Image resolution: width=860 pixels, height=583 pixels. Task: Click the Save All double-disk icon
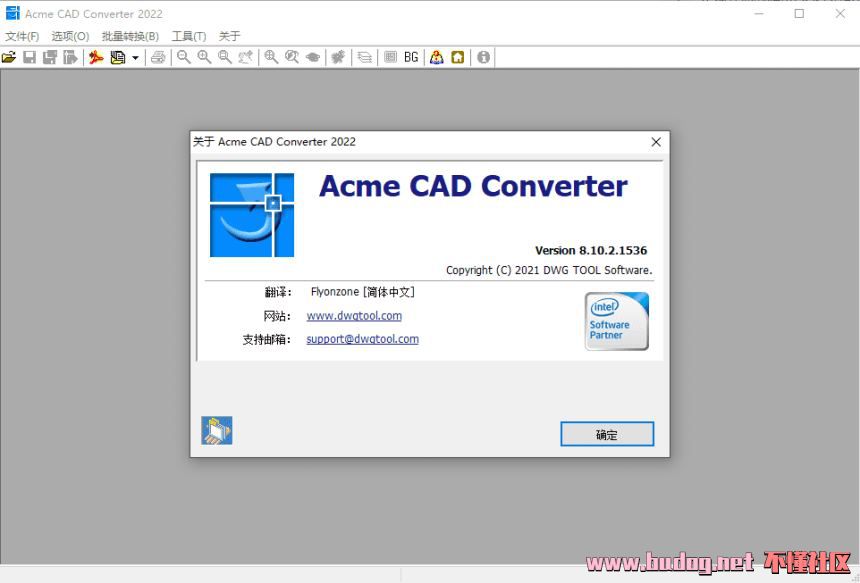pos(50,57)
